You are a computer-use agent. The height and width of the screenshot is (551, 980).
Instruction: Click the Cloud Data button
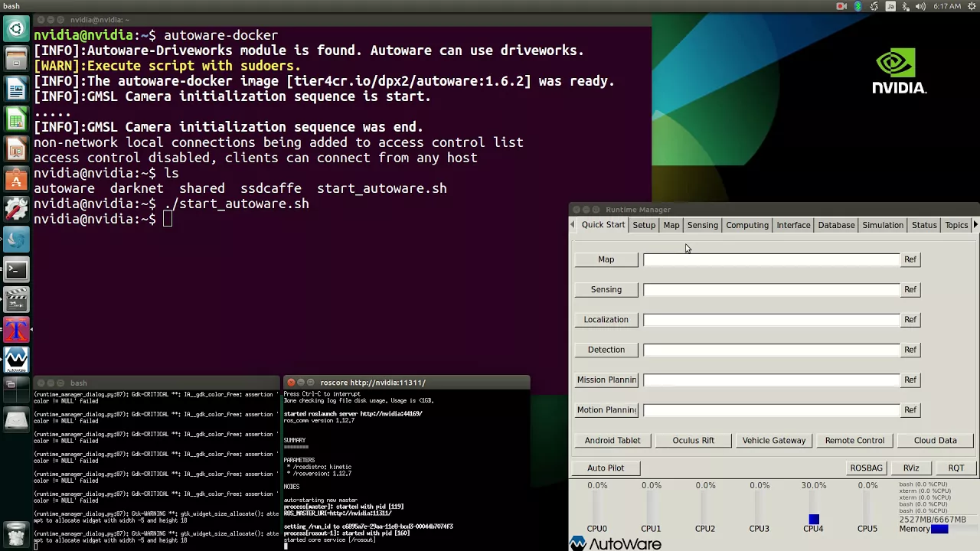(936, 441)
